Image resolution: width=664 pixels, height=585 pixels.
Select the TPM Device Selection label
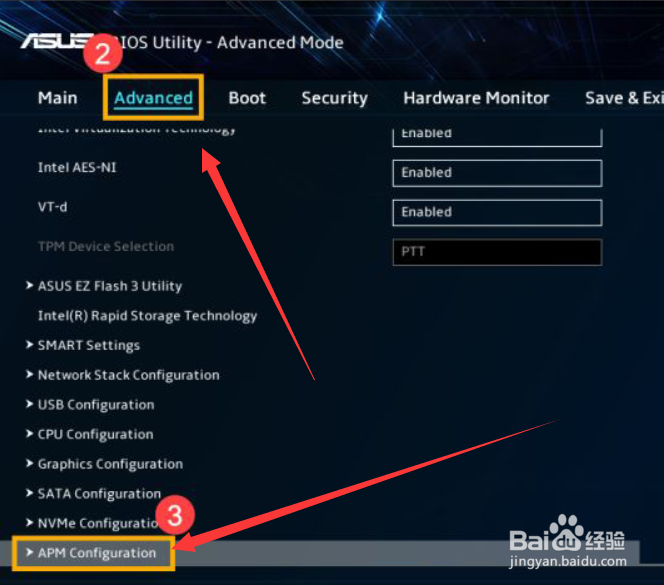(x=106, y=247)
